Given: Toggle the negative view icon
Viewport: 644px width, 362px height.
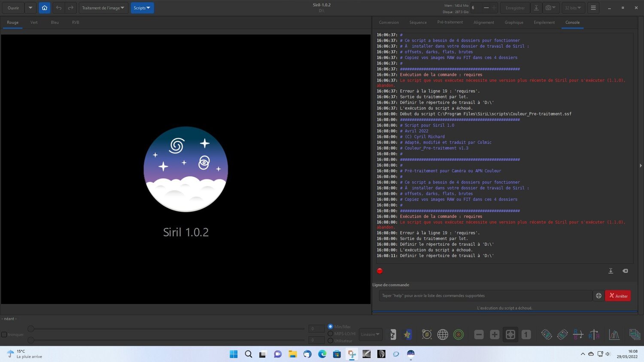Looking at the screenshot, I should (392, 335).
